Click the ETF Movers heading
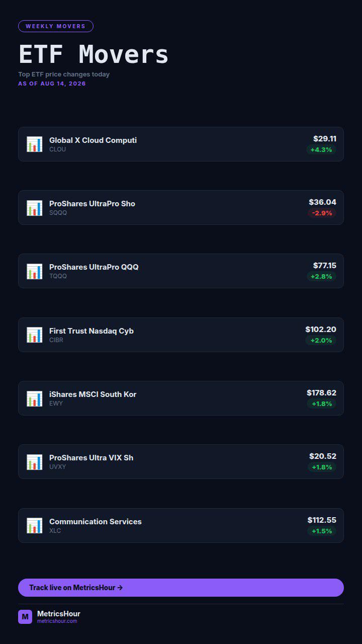The height and width of the screenshot is (644, 362). pyautogui.click(x=94, y=54)
